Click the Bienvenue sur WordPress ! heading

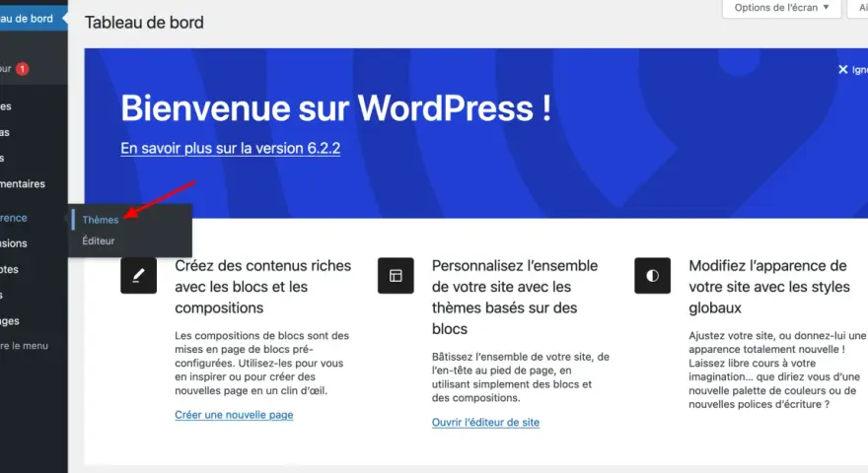[x=336, y=107]
